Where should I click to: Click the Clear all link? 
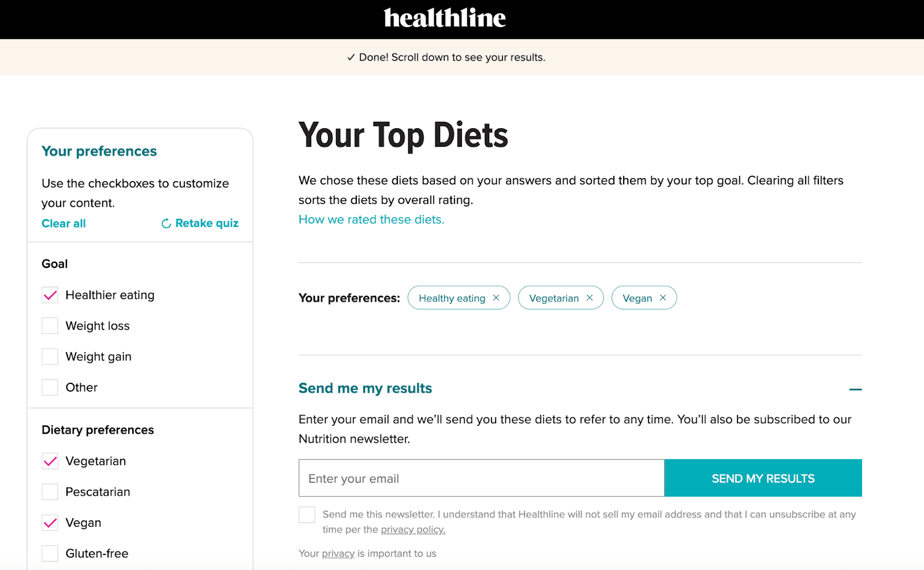click(64, 223)
